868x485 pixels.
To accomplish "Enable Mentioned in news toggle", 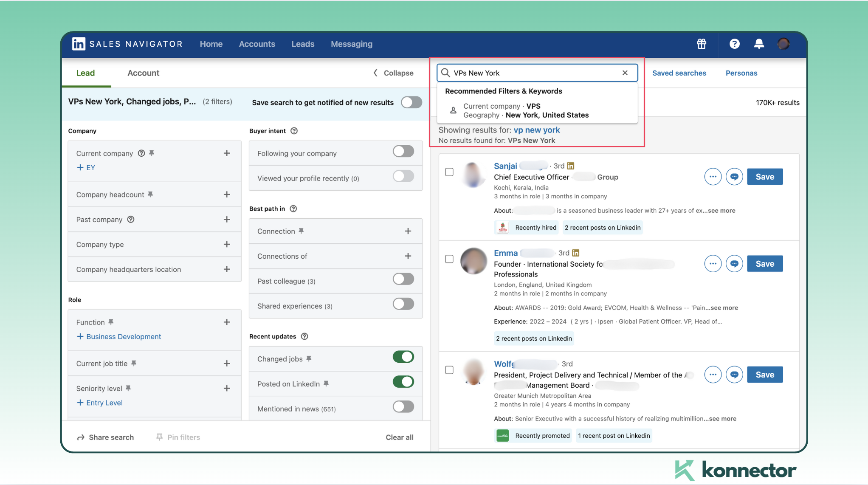I will [x=403, y=407].
